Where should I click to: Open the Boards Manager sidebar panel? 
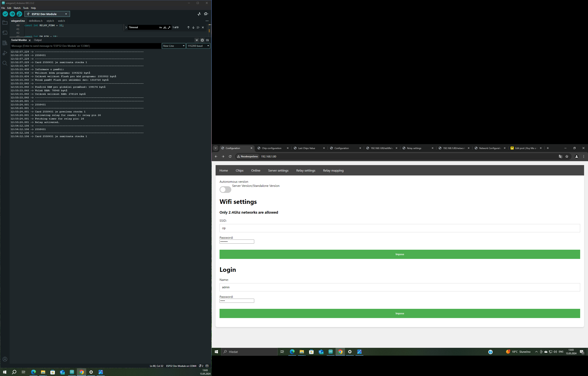click(x=5, y=33)
